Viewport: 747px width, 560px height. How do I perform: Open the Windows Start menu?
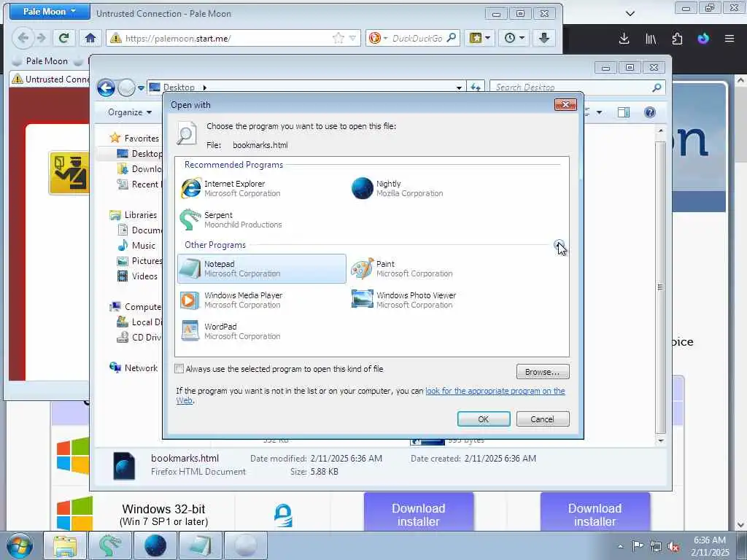[20, 546]
